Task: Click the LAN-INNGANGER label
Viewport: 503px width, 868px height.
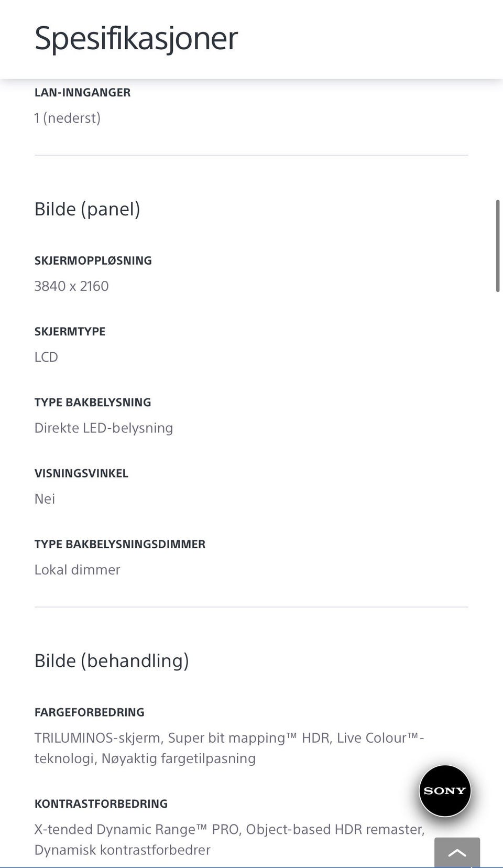Action: (82, 92)
